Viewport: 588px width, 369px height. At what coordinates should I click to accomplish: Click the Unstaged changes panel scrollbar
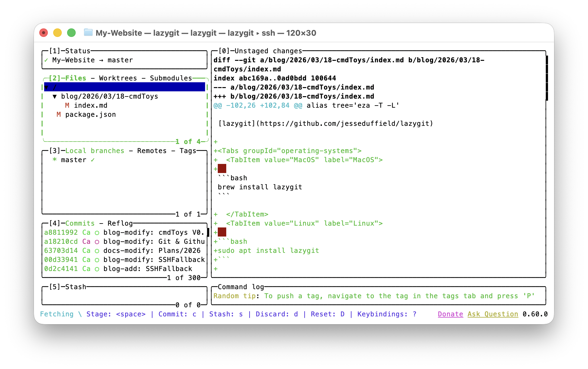coord(547,78)
